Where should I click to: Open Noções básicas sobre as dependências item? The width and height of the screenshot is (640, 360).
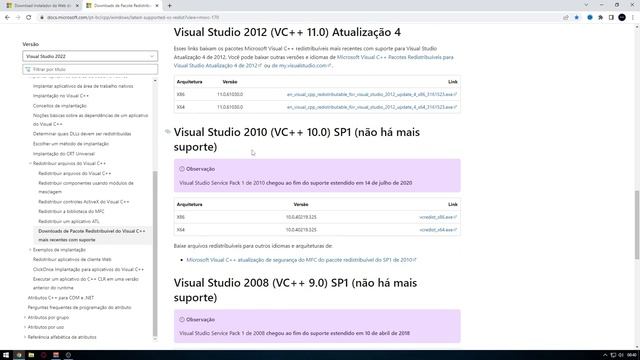click(90, 120)
